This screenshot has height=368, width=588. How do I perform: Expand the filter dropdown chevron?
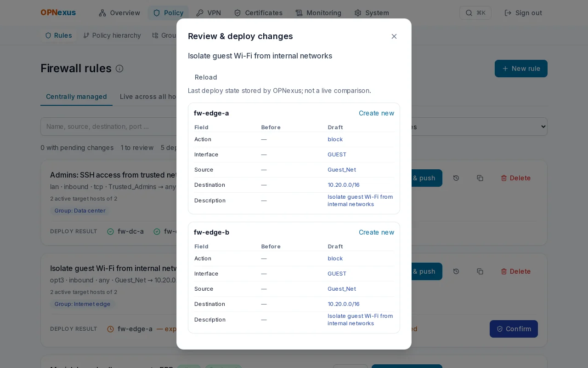pos(543,126)
